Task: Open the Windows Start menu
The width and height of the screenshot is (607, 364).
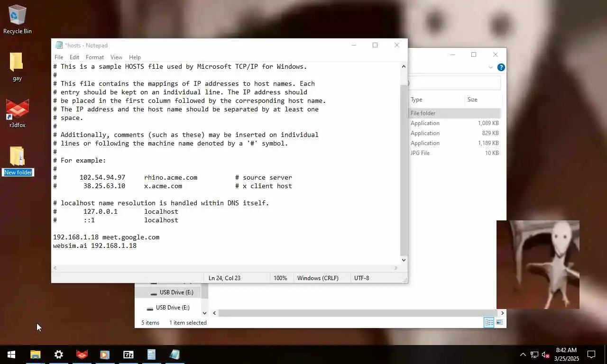Action: [11, 355]
